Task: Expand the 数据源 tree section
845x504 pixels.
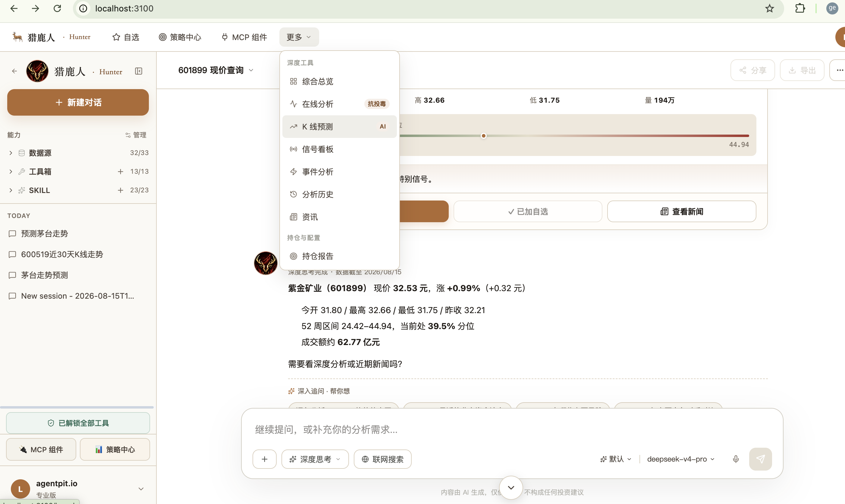Action: pyautogui.click(x=11, y=153)
